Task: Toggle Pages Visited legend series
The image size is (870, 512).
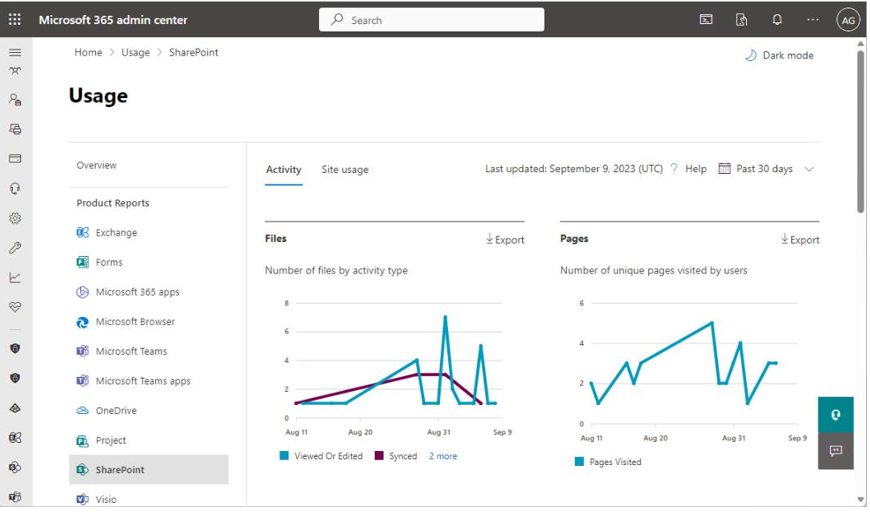Action: click(x=608, y=462)
